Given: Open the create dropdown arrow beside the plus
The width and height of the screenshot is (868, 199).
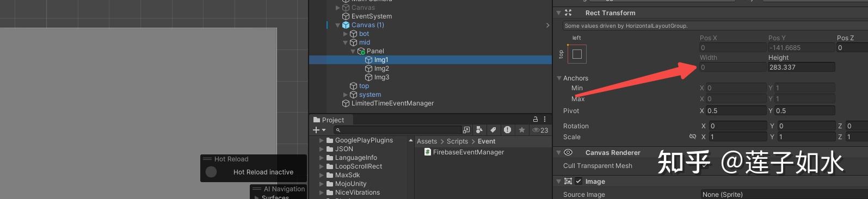Looking at the screenshot, I should pos(324,130).
